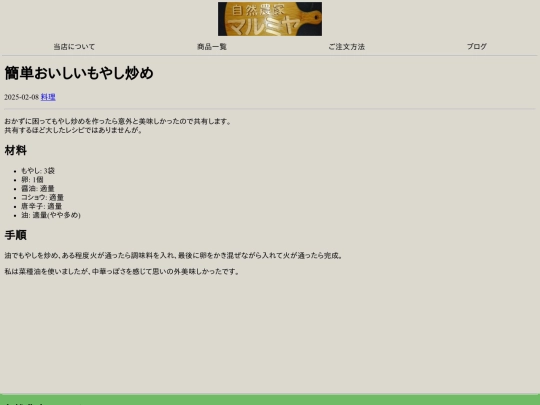This screenshot has height=405, width=540.
Task: Click the list item 卵: 1個
Action: [32, 180]
